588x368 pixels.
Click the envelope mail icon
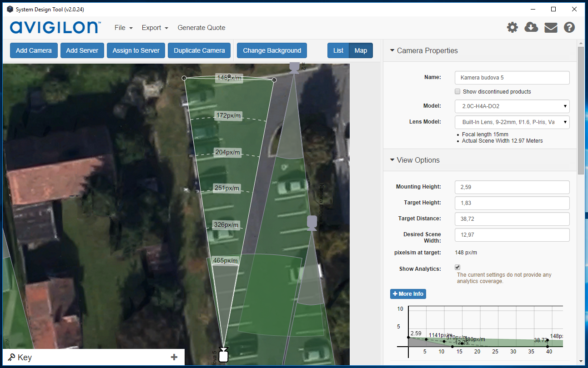551,28
